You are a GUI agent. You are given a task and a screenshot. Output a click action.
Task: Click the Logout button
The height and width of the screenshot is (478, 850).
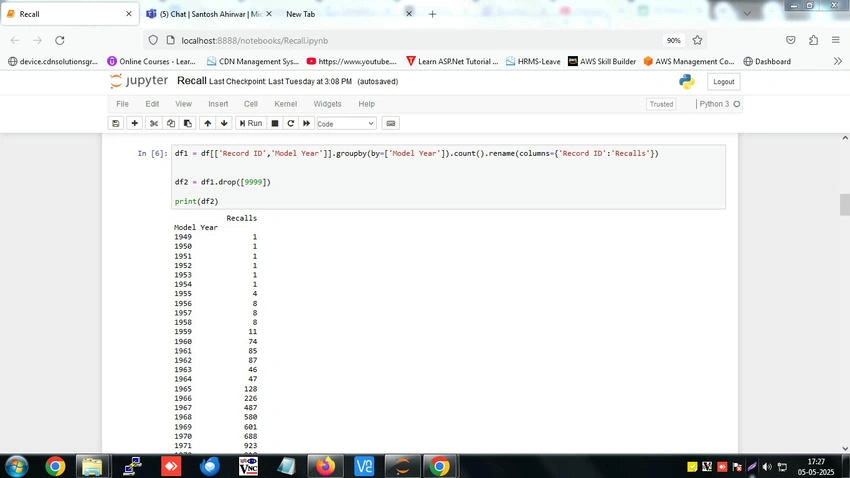(724, 82)
